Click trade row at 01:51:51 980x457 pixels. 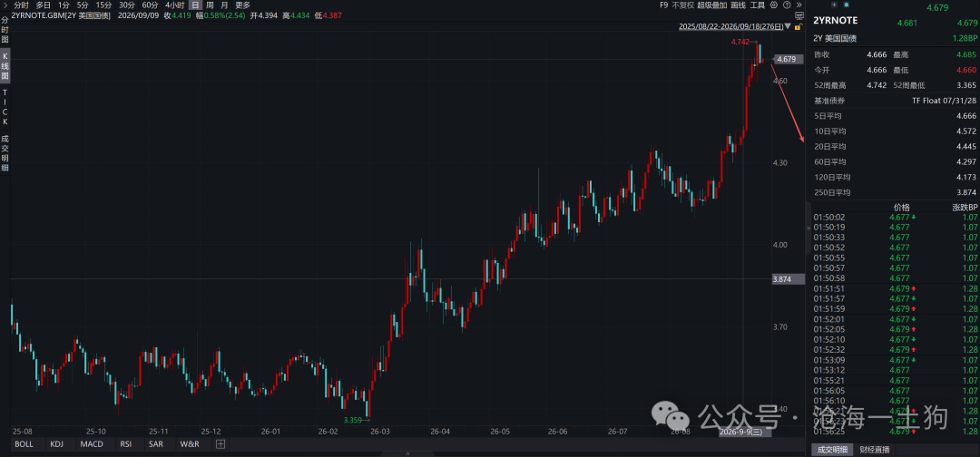pos(895,288)
